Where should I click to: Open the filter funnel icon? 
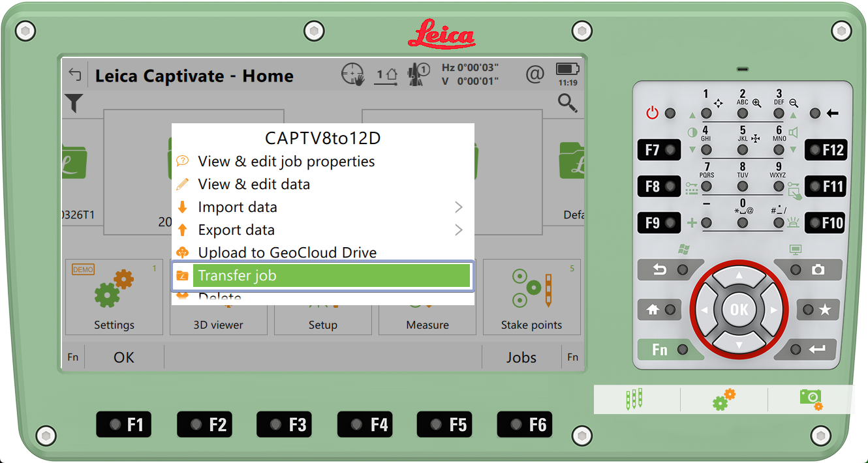74,103
